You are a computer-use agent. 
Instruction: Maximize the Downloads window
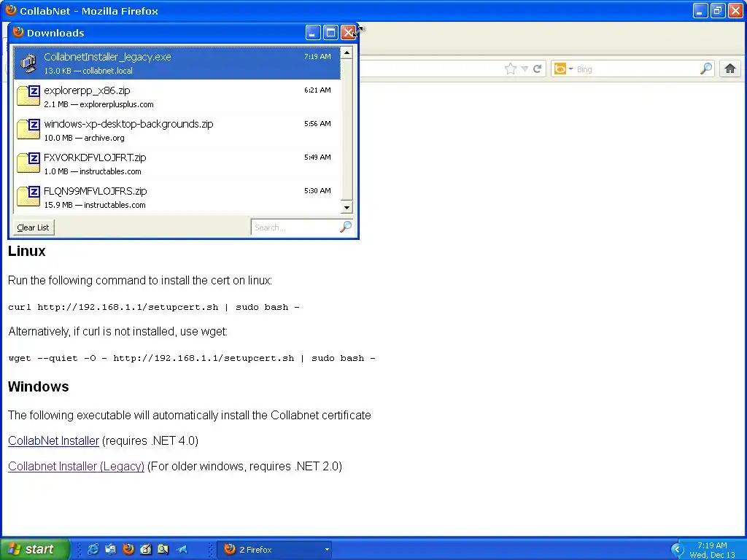330,32
